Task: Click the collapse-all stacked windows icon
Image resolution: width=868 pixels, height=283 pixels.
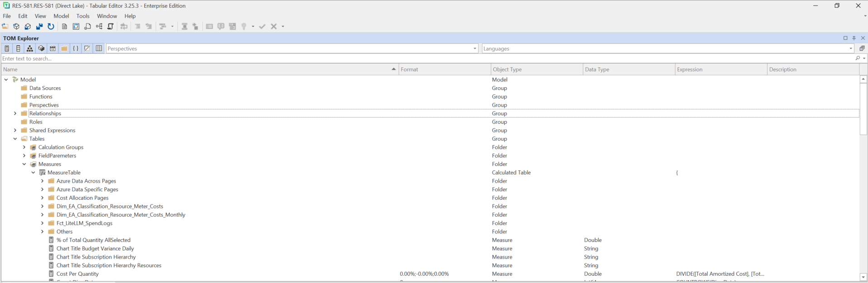Action: [x=862, y=48]
